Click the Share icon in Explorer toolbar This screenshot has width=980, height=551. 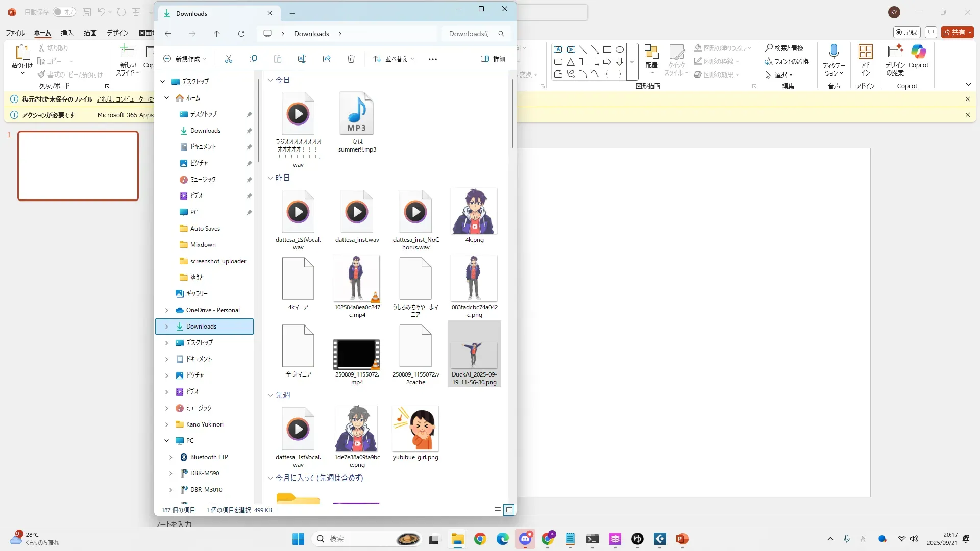point(327,59)
